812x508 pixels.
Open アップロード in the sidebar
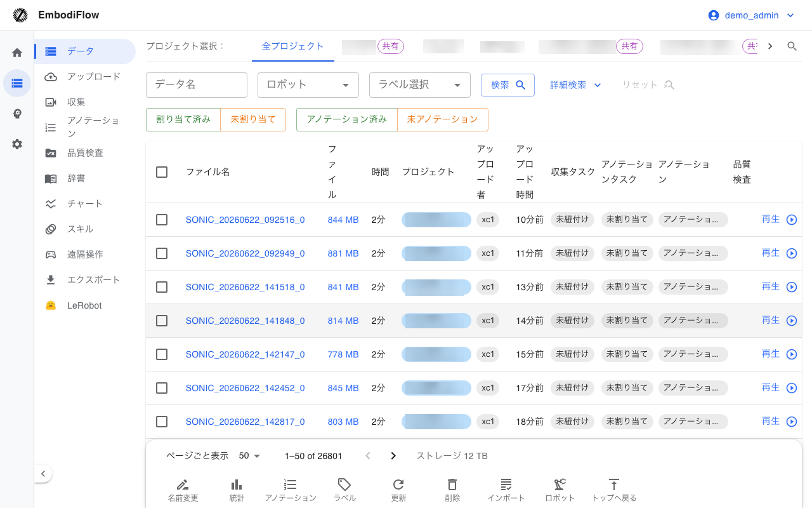85,77
